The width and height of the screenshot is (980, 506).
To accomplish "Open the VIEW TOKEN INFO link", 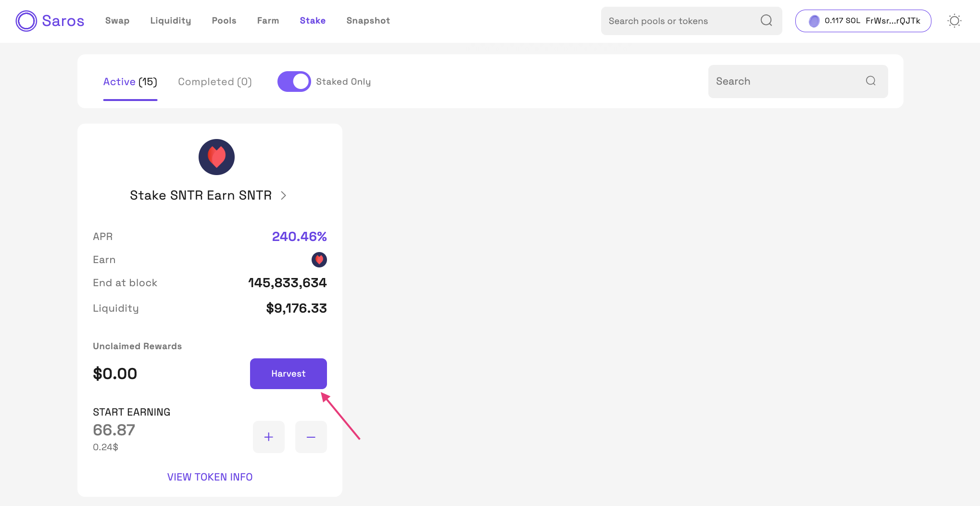I will click(x=210, y=477).
